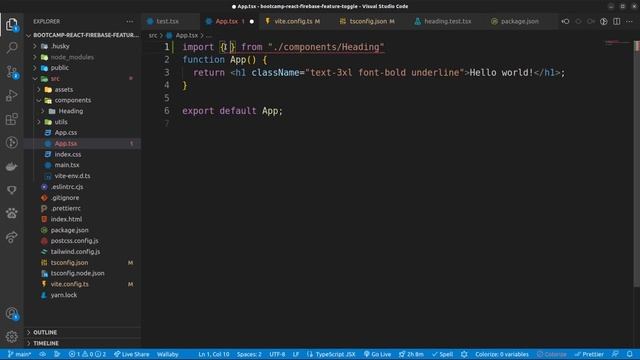
Task: Toggle Prettier formatter in status bar
Action: (589, 354)
